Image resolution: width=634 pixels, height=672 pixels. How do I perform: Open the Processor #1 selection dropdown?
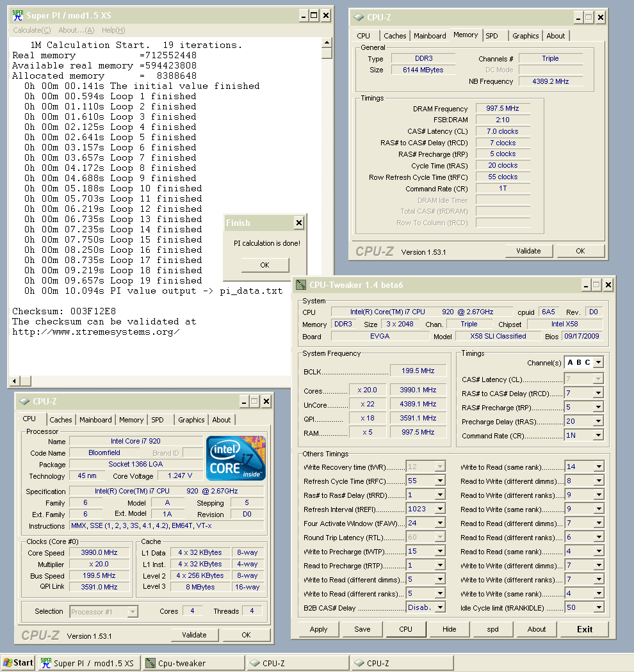[x=133, y=612]
